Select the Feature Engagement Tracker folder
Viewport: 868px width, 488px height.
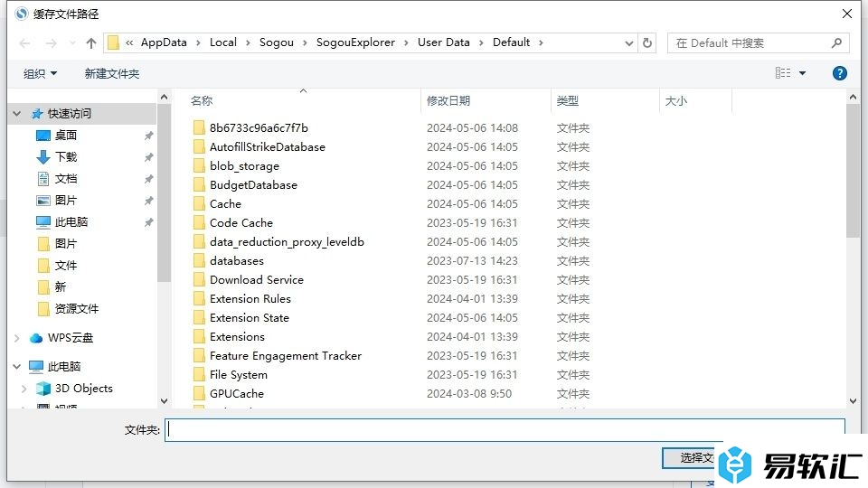click(286, 356)
